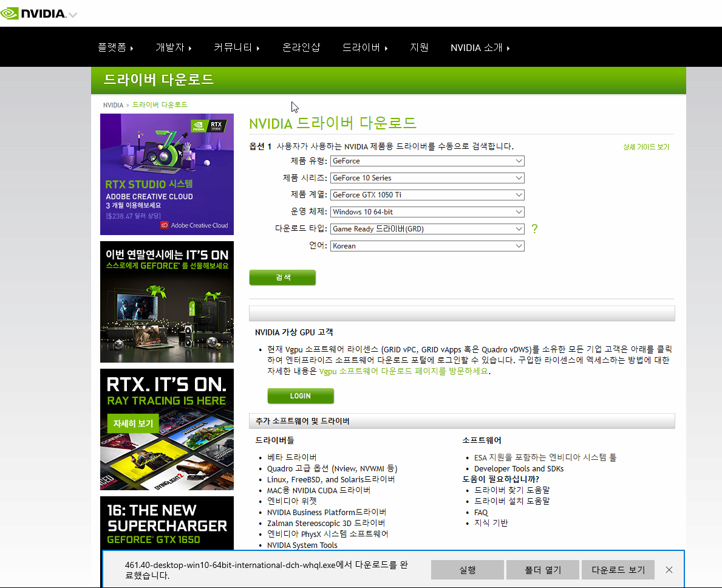Click NVIDIA breadcrumb link
This screenshot has height=588, width=722.
(114, 105)
